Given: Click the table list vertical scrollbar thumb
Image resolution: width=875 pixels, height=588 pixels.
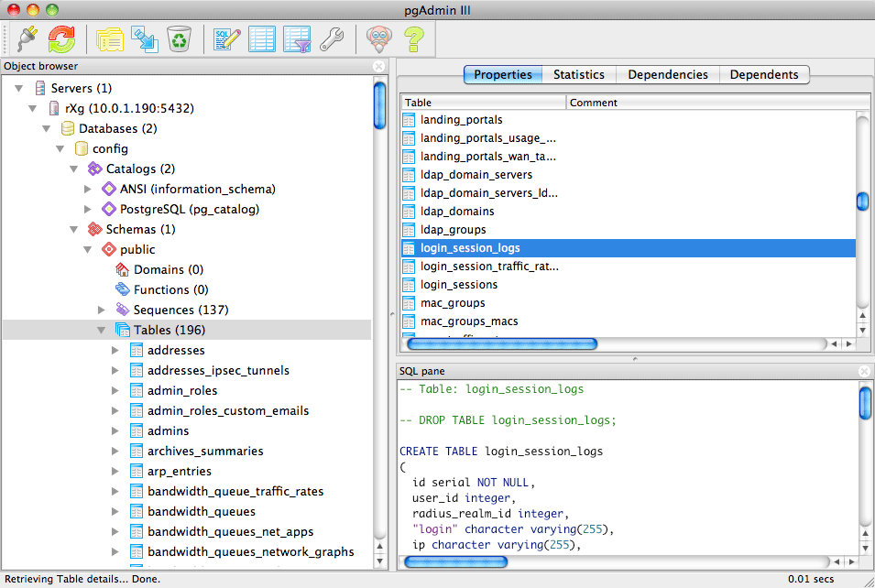Looking at the screenshot, I should point(863,201).
